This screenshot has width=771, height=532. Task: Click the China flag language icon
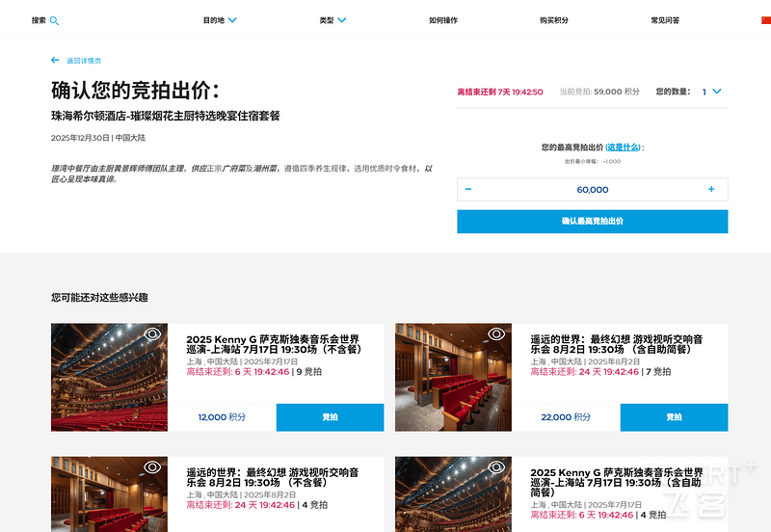pos(766,20)
